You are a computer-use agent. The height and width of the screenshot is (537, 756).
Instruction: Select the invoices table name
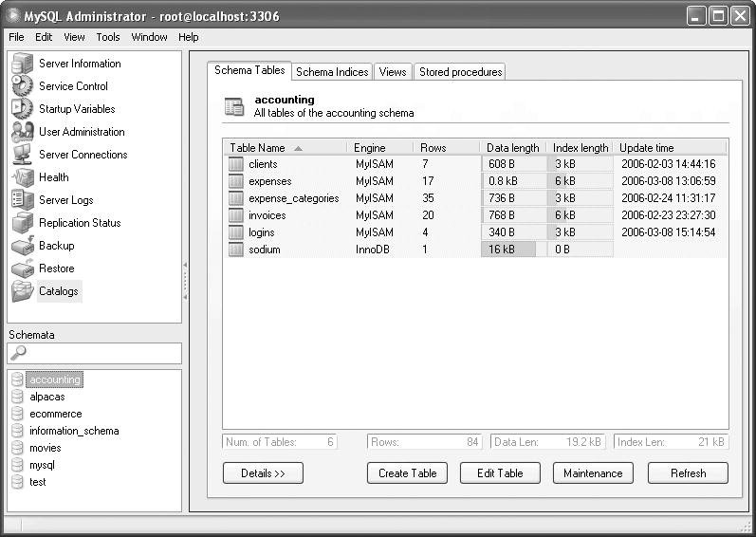(x=267, y=215)
